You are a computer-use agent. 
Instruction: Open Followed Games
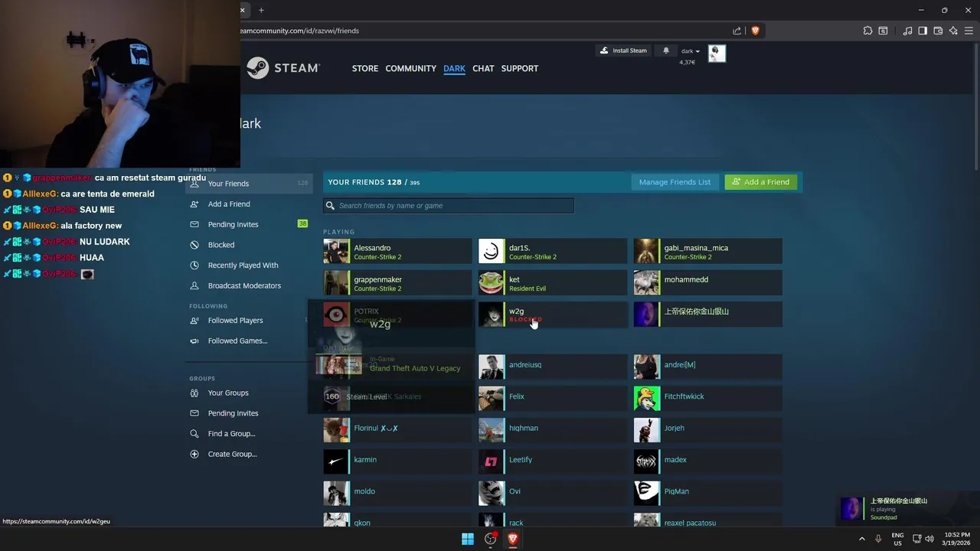(x=249, y=341)
